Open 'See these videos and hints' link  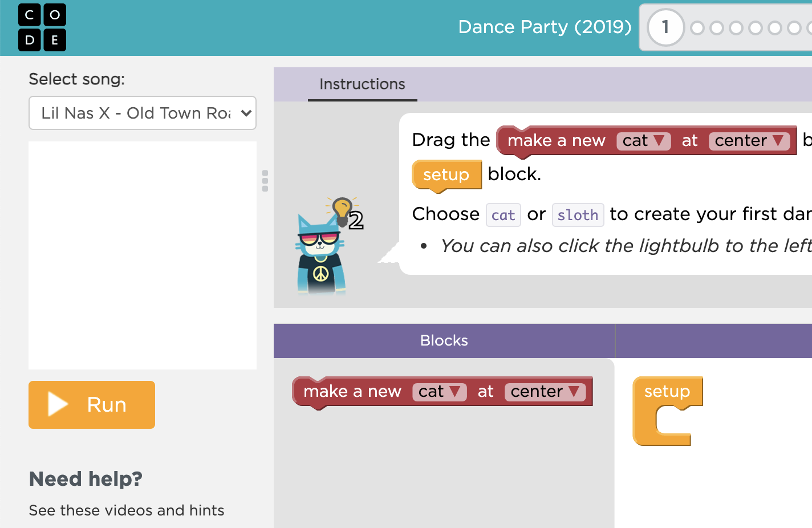click(x=127, y=510)
